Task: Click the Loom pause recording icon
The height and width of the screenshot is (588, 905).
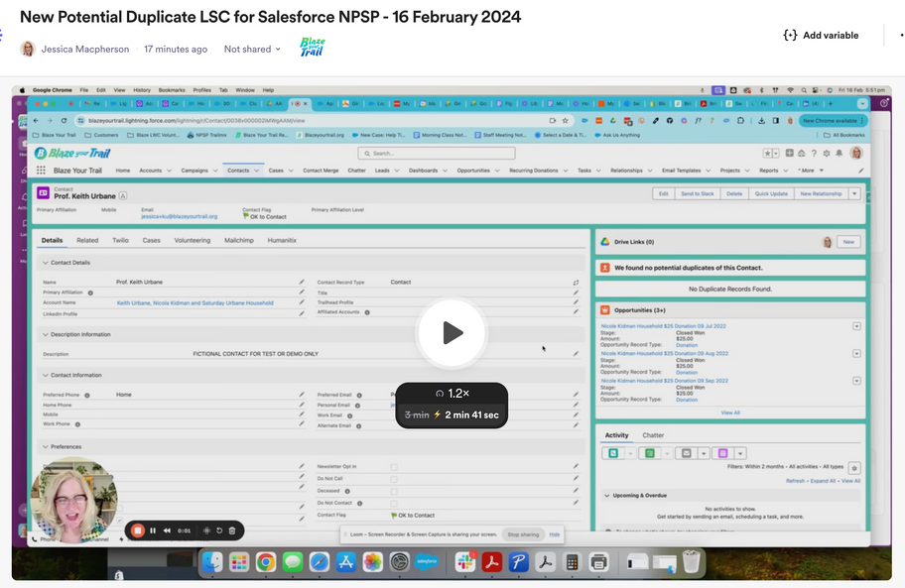Action: pos(153,530)
